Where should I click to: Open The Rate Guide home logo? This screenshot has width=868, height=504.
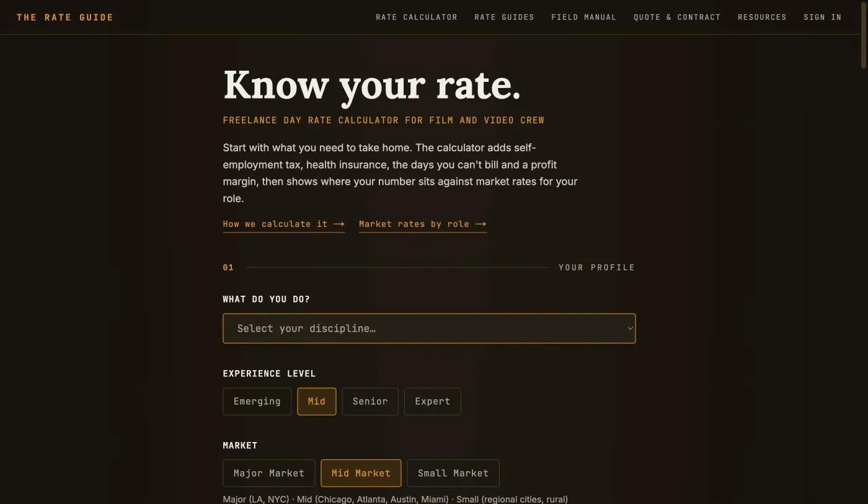65,17
